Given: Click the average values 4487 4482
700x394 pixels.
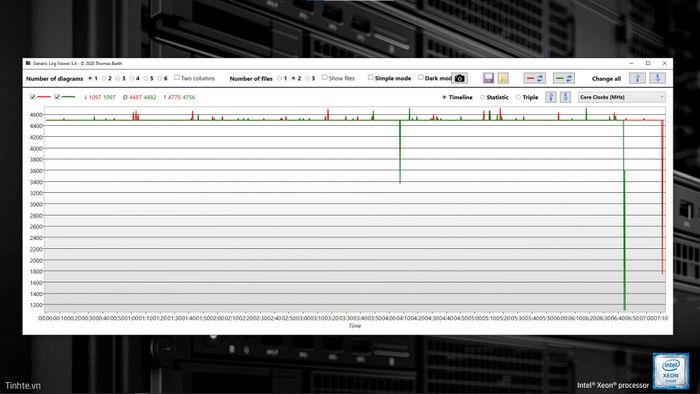Looking at the screenshot, I should point(140,97).
